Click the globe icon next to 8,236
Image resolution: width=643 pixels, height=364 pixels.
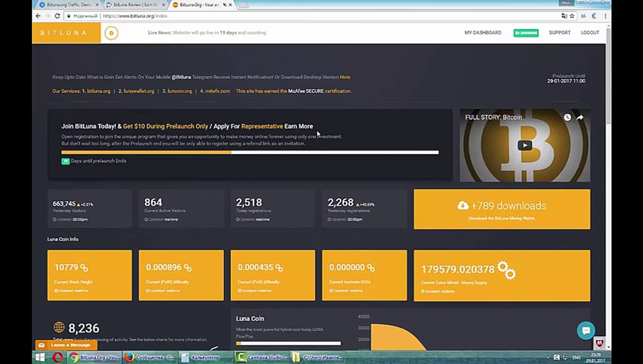[59, 328]
